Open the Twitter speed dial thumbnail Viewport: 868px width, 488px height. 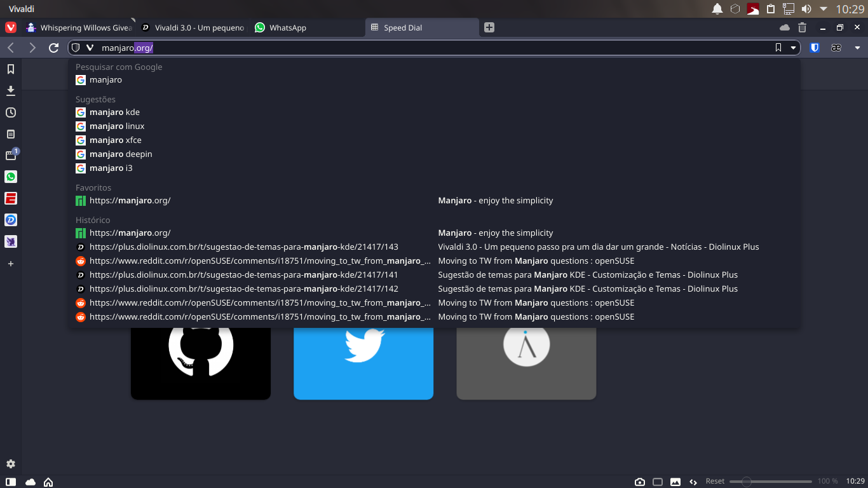pyautogui.click(x=363, y=363)
